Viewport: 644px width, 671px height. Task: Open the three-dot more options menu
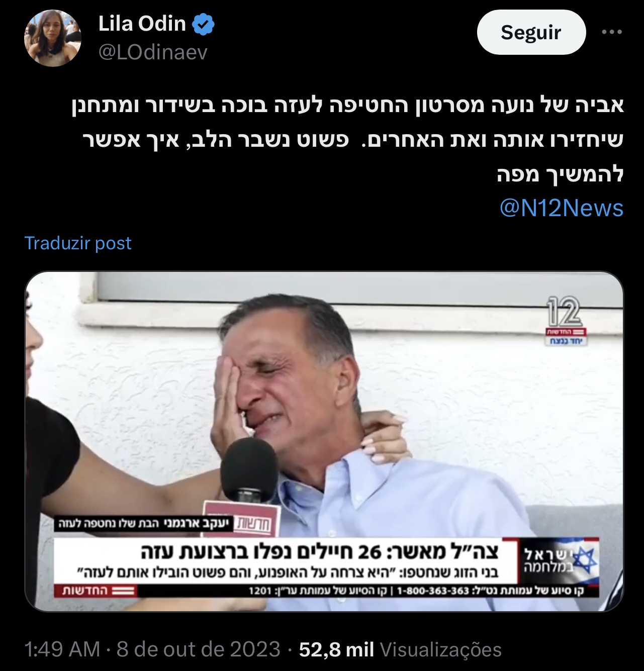click(x=612, y=32)
